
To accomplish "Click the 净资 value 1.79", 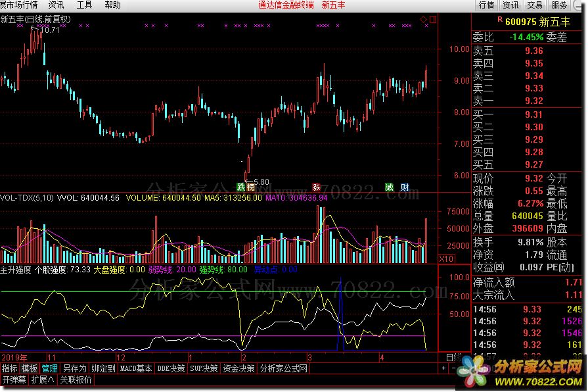I will 534,255.
